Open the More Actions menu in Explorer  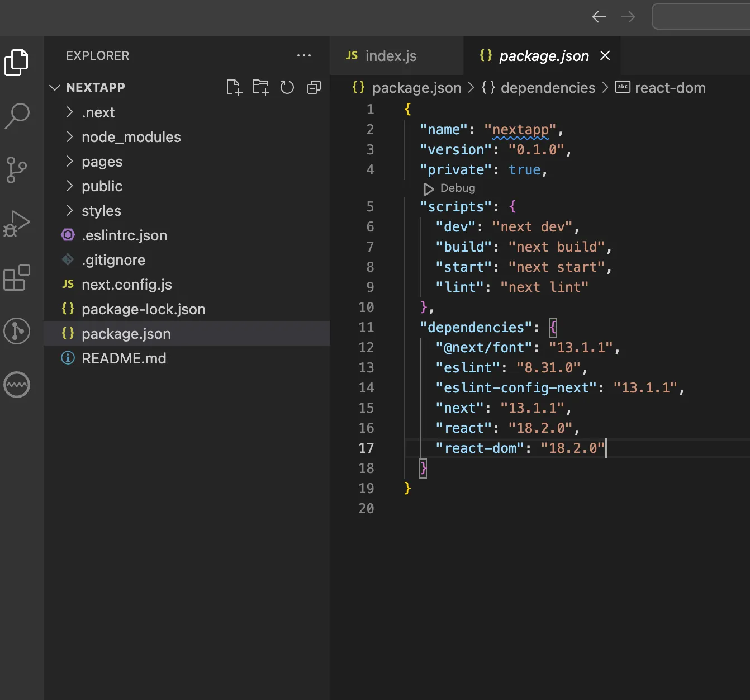pos(304,55)
